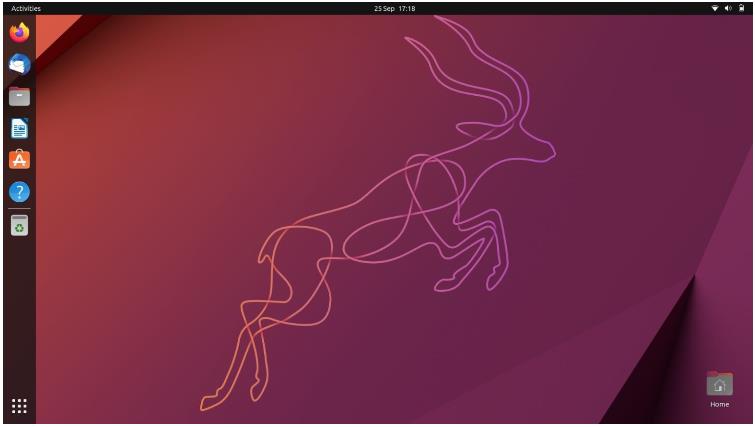This screenshot has height=427, width=755.
Task: Open the Help question mark icon
Action: tap(19, 192)
